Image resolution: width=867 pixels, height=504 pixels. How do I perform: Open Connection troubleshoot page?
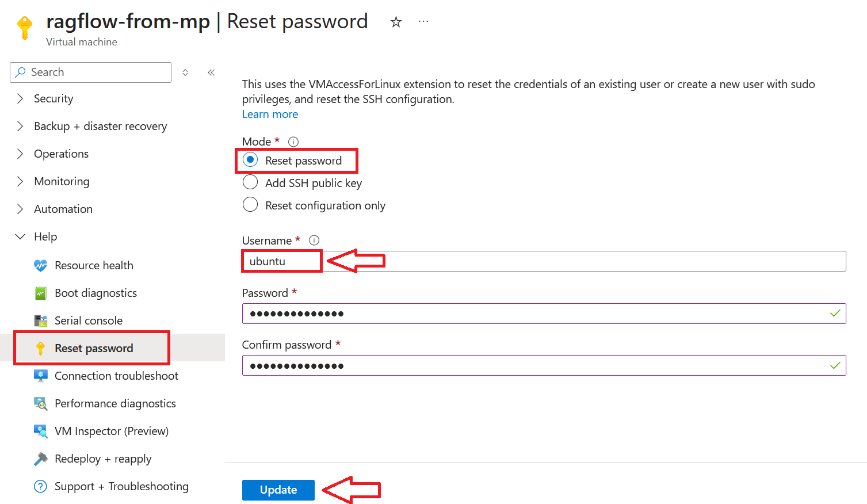point(116,376)
